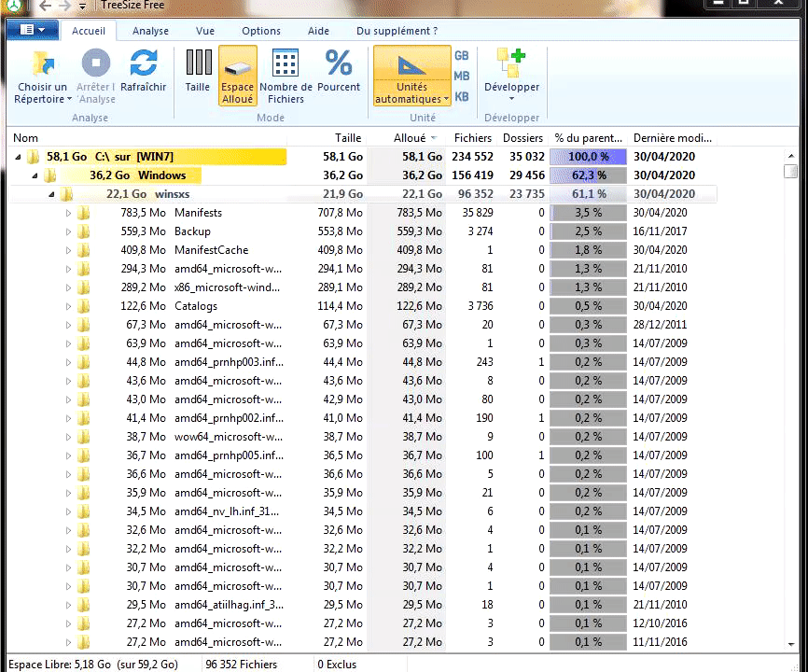Image resolution: width=808 pixels, height=672 pixels.
Task: Click the amd64_nv_lh.inf folder icon
Action: [83, 511]
